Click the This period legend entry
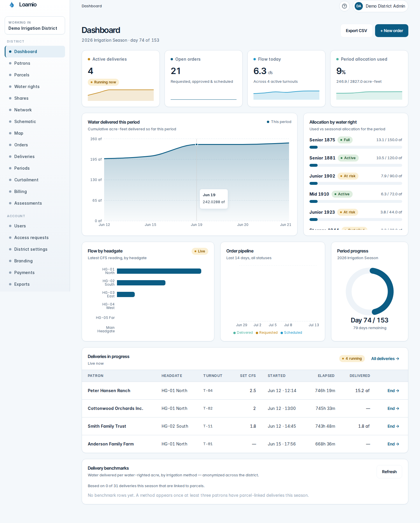This screenshot has width=420, height=523. [279, 122]
